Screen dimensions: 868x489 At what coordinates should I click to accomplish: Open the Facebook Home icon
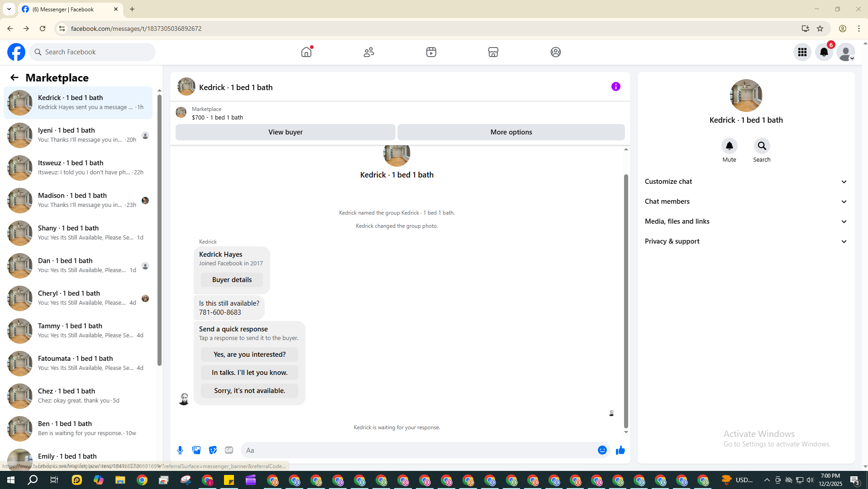(x=306, y=52)
